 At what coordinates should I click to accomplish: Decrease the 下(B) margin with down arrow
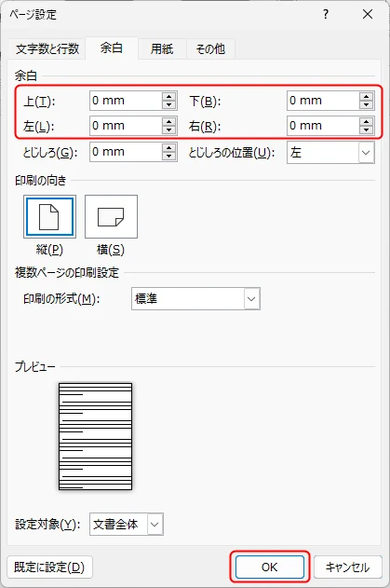[367, 105]
